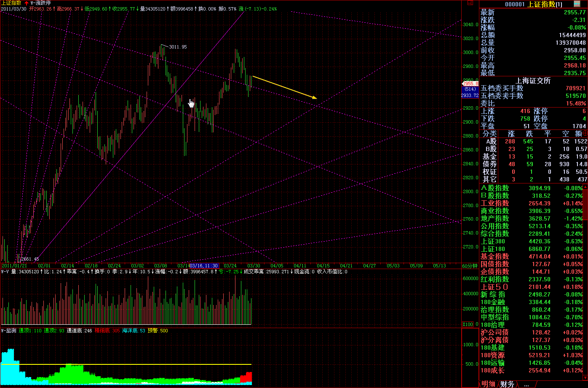
Task: Click the highlighted 03/16,11:30 time marker
Action: tap(204, 266)
